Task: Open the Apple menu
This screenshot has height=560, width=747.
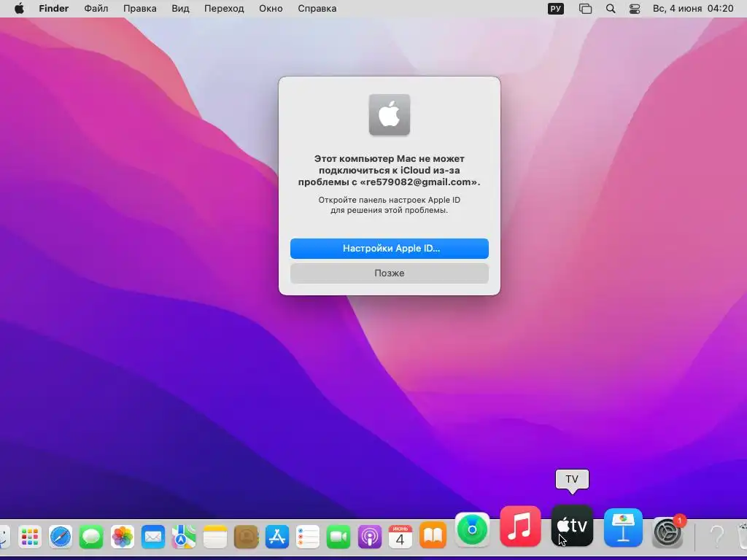Action: coord(19,9)
